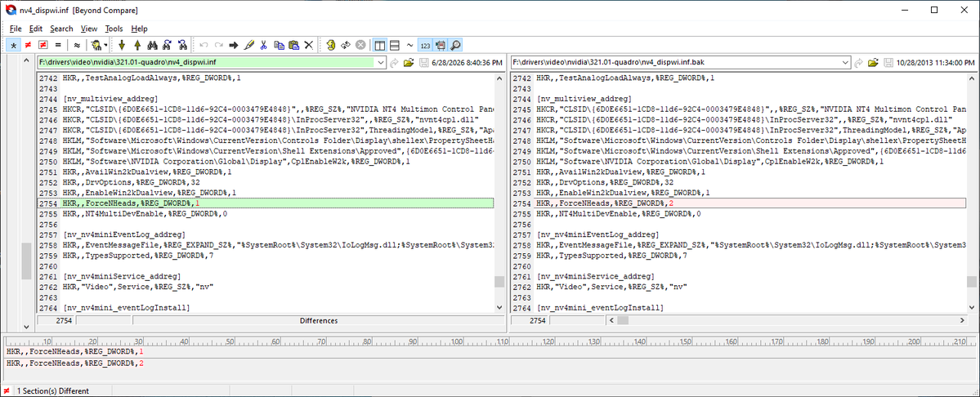Image resolution: width=980 pixels, height=397 pixels.
Task: Switch to side-by-side layout
Action: tap(379, 45)
